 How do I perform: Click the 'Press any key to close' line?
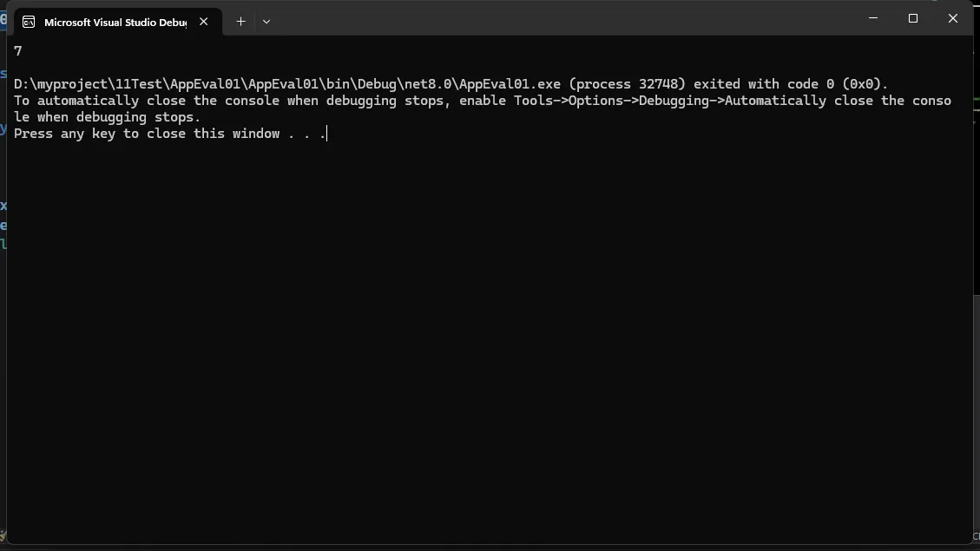pos(170,134)
